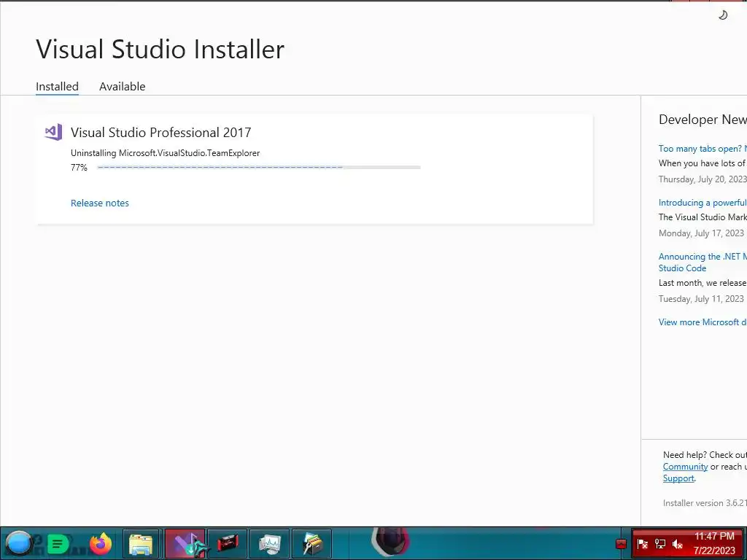Open the Community help link
Screen dimensions: 747x560
coord(685,467)
